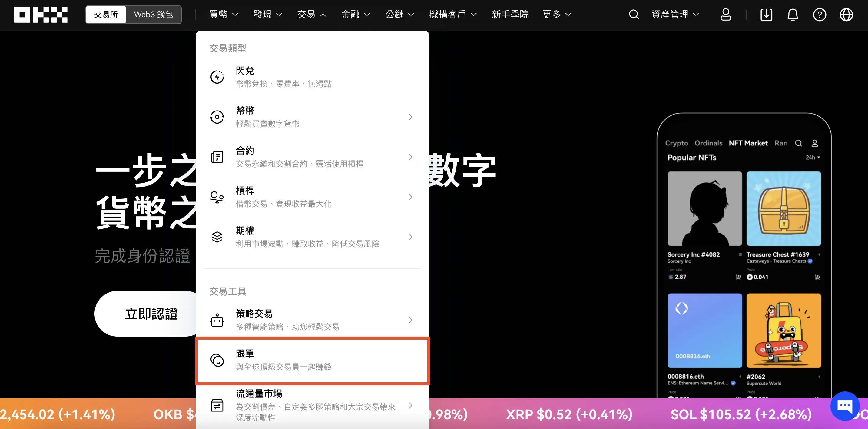
Task: Switch to Ordinals tab in phone mockup
Action: [x=708, y=143]
